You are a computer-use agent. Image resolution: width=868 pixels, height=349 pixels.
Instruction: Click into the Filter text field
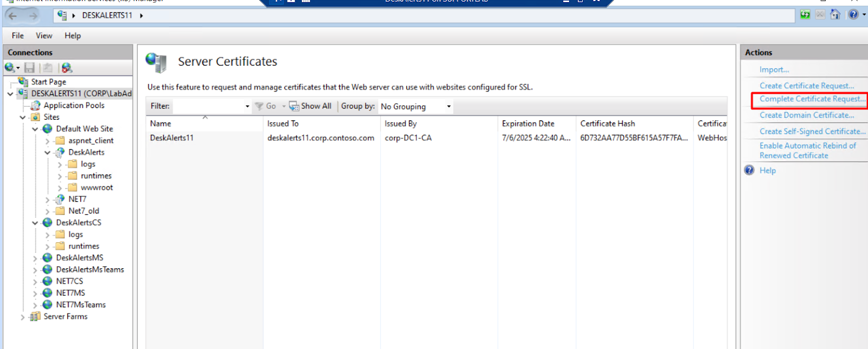[x=208, y=106]
